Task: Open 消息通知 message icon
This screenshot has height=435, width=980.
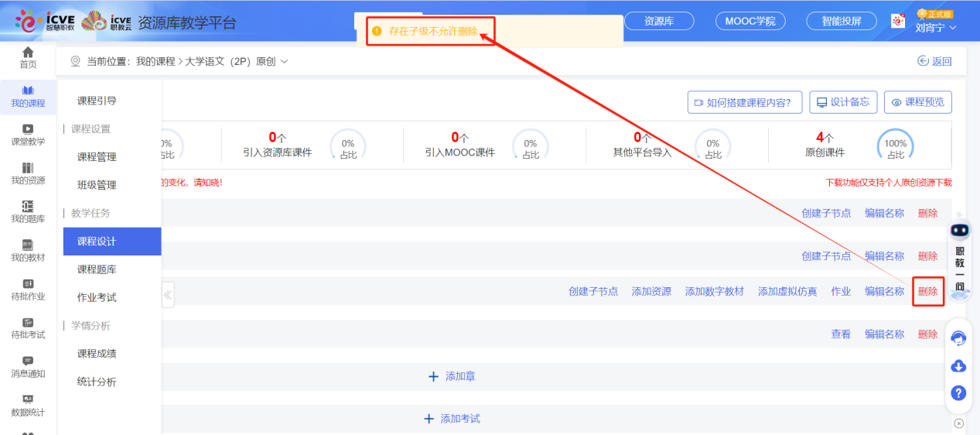Action: (x=28, y=367)
